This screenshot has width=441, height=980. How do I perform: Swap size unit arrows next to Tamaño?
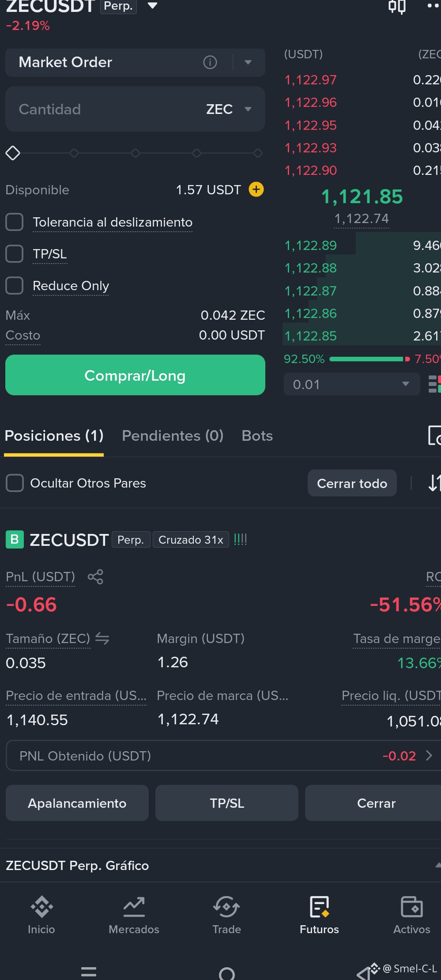pyautogui.click(x=102, y=639)
